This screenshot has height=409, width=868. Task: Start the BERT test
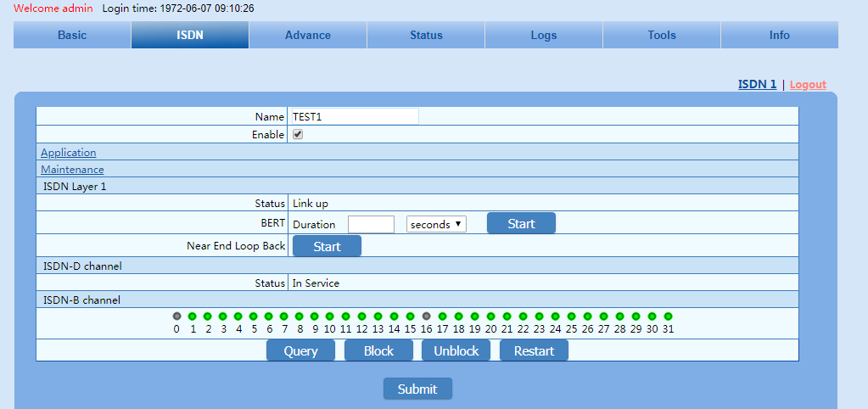[x=521, y=223]
